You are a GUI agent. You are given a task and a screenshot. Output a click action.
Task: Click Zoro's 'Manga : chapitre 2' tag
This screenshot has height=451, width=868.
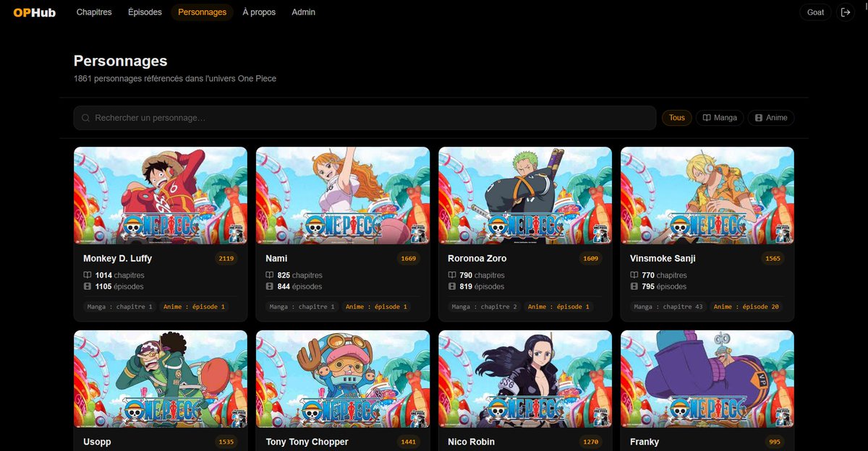point(485,306)
